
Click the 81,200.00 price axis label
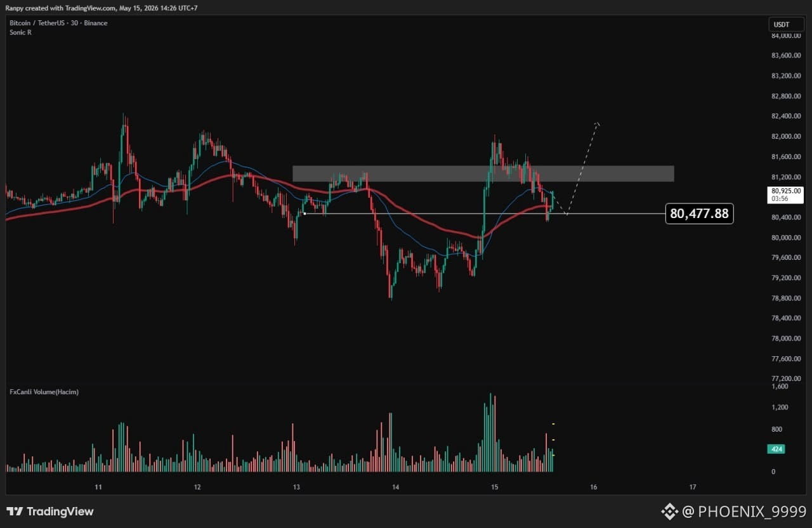tap(787, 177)
